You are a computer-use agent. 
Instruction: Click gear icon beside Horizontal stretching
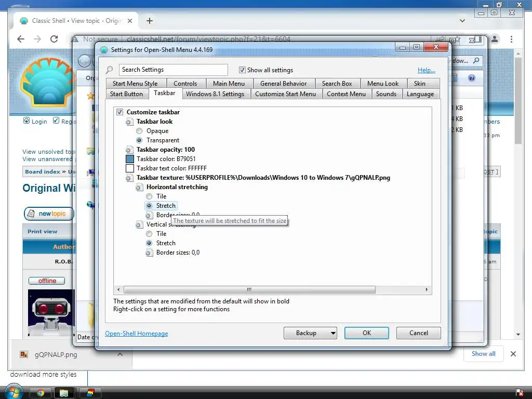pyautogui.click(x=139, y=187)
